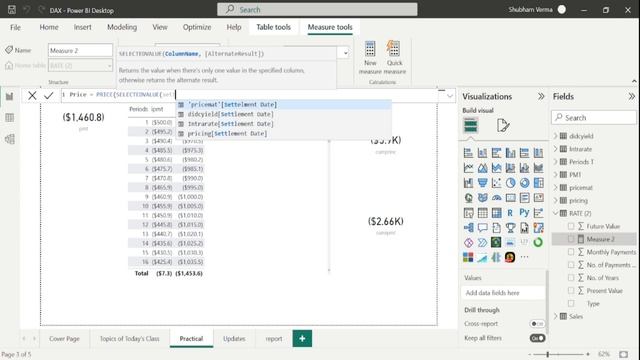The width and height of the screenshot is (640, 360).
Task: Open the Insert ribbon tab
Action: tap(82, 27)
